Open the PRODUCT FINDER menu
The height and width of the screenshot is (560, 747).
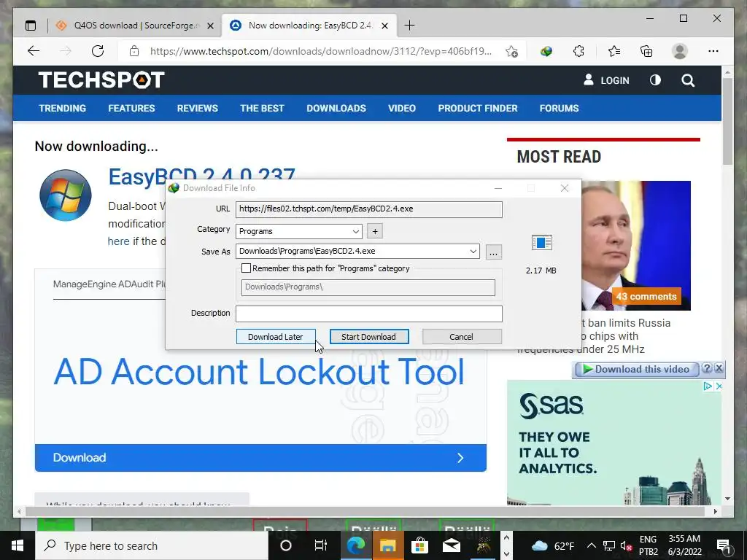[x=478, y=108]
